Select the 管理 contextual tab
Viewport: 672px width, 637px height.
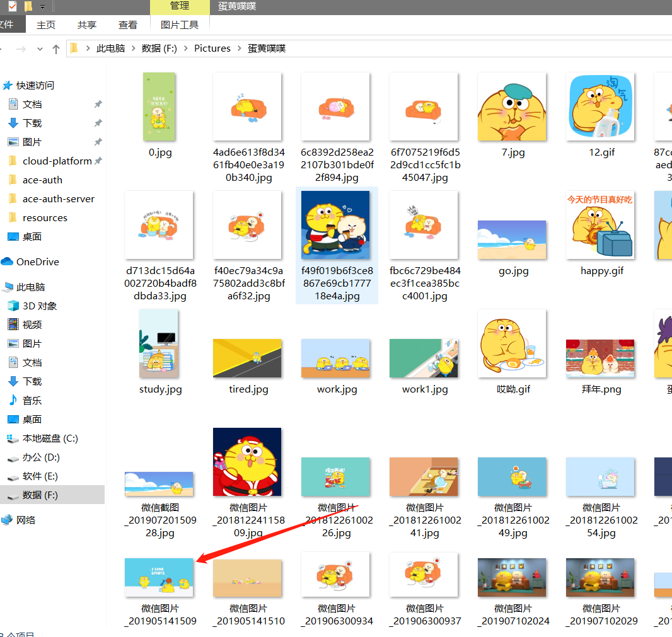[180, 6]
